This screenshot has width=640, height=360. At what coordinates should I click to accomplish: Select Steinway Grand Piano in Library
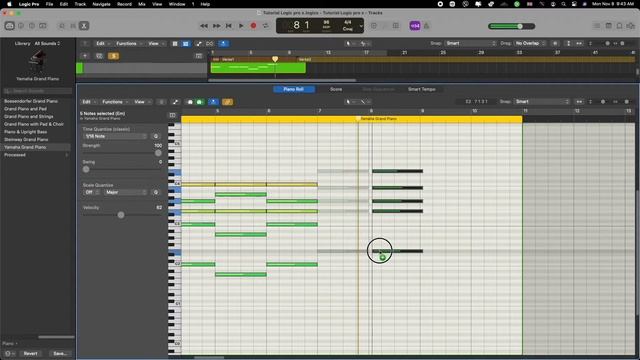[26, 139]
